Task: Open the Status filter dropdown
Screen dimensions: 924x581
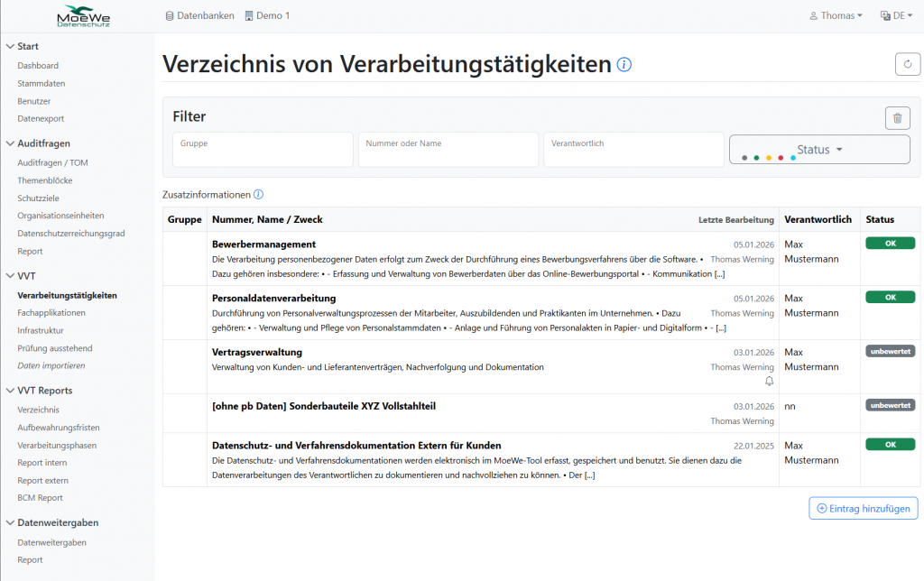Action: 819,150
